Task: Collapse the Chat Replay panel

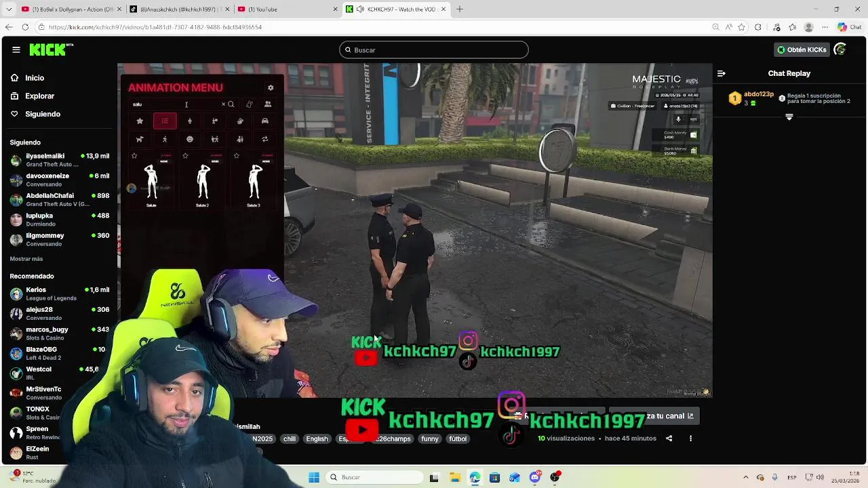Action: coord(722,73)
